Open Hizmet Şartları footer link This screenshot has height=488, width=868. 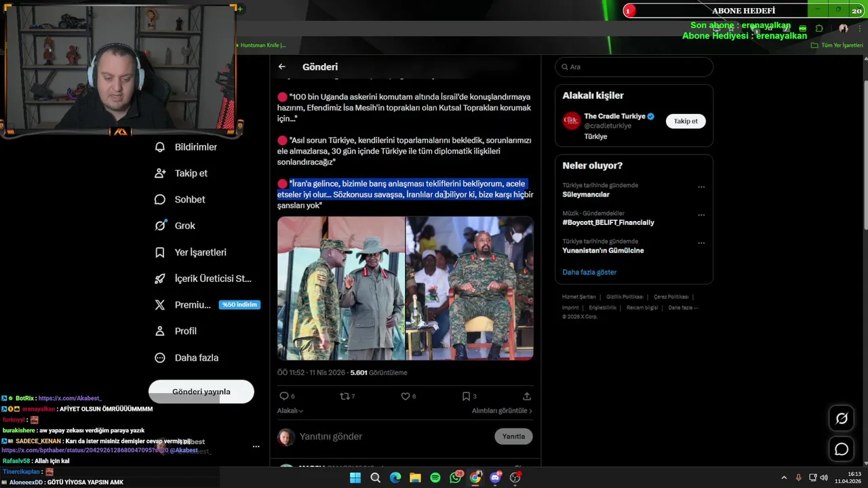(x=579, y=297)
